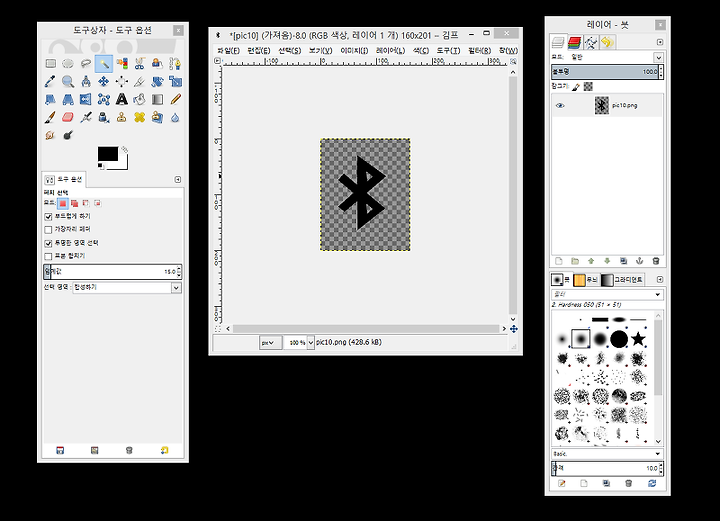Select the Blur/Sharpen droplet tool

[175, 118]
